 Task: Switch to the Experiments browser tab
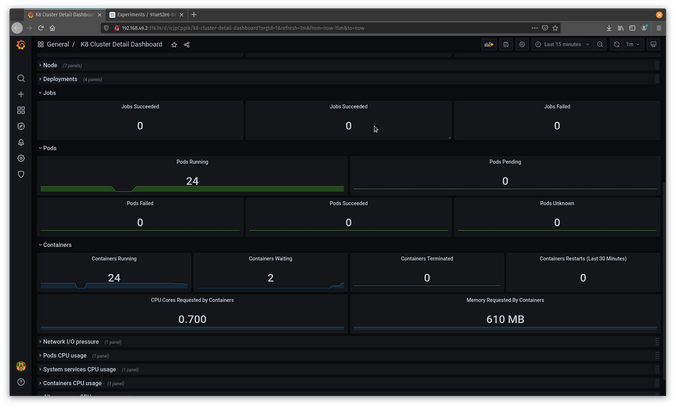pos(146,15)
